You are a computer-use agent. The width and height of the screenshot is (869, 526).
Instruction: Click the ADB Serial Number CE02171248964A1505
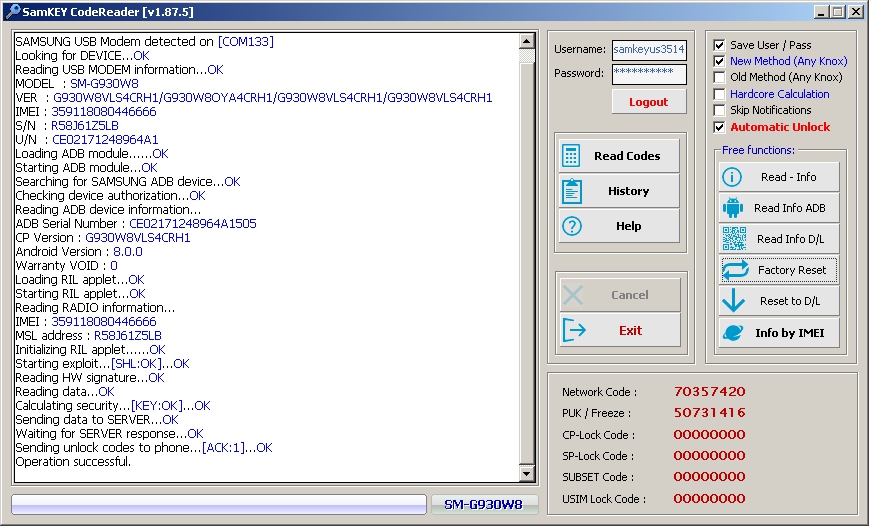click(x=193, y=224)
